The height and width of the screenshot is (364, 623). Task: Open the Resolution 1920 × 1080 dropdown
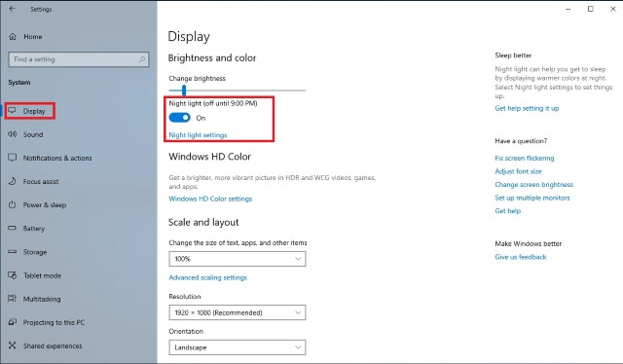[238, 312]
